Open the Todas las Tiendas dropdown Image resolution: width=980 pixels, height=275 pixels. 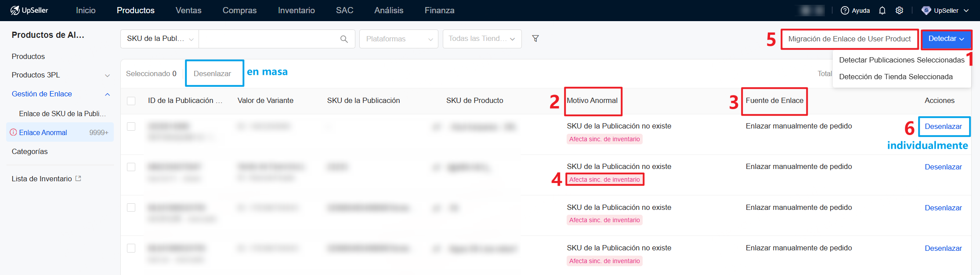point(482,39)
